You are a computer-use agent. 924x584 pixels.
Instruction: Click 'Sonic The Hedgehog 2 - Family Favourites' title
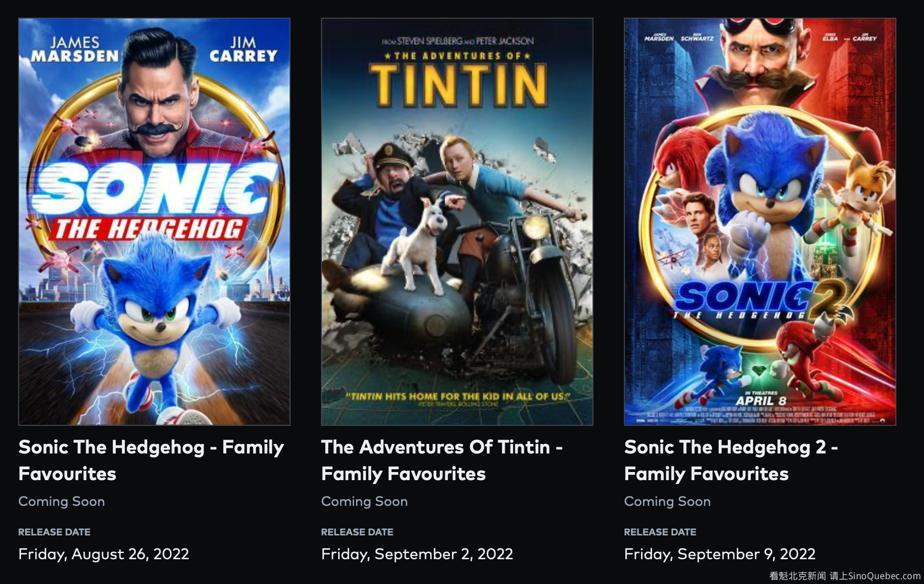pos(731,460)
